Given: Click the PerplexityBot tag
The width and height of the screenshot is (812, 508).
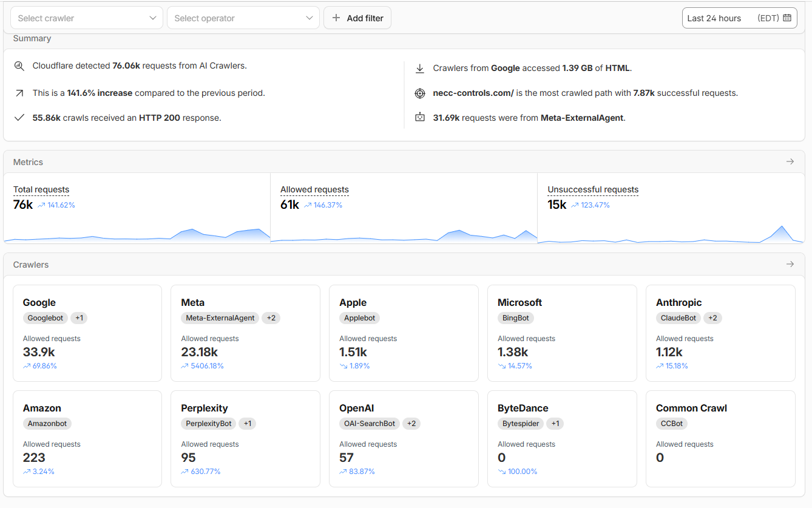Looking at the screenshot, I should coord(209,424).
